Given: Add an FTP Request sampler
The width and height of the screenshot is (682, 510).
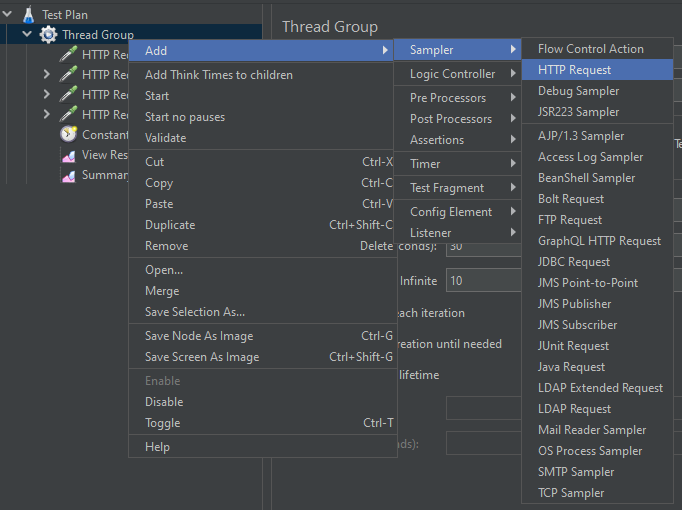Looking at the screenshot, I should (x=598, y=220).
